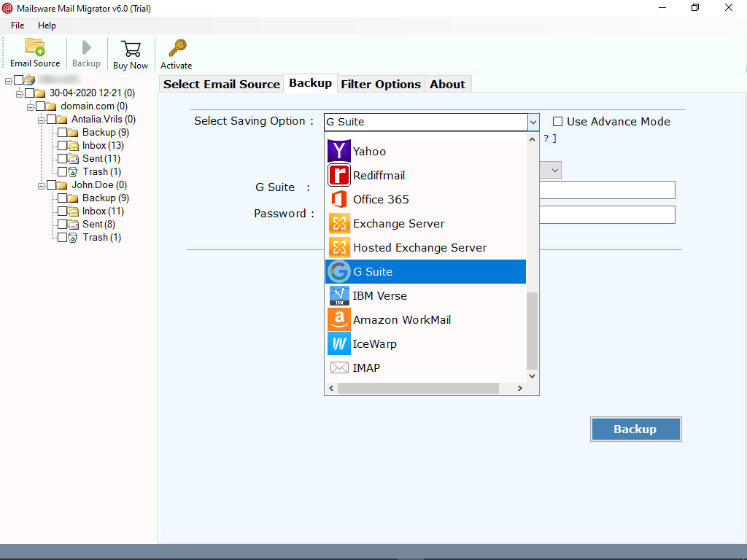747x560 pixels.
Task: Collapse the 30-04-2020 12-21 node
Action: [19, 94]
